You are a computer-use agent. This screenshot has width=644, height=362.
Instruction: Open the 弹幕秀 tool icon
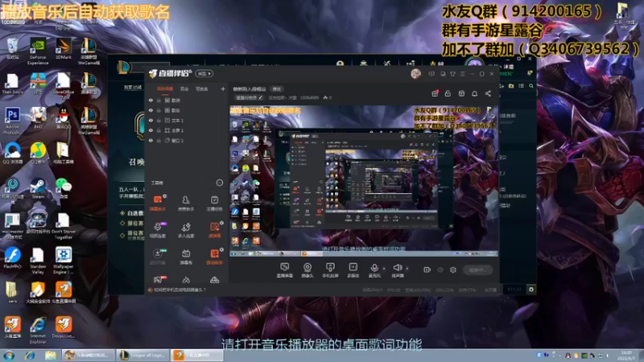(x=186, y=257)
